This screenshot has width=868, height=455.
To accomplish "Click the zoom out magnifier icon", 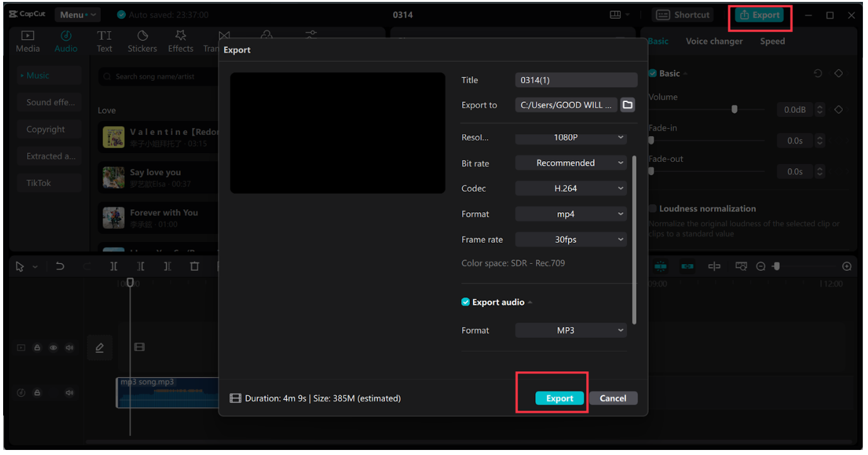I will coord(760,266).
